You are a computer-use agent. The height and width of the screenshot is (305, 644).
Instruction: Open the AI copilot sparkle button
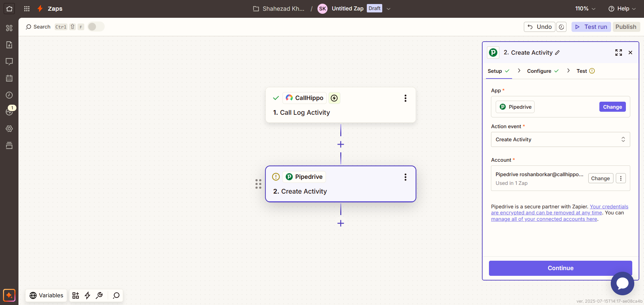(x=9, y=295)
